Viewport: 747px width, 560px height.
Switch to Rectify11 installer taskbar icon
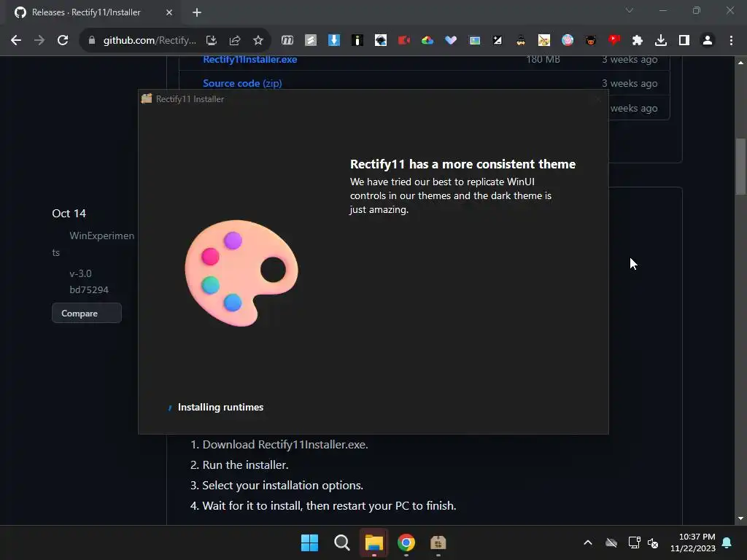click(x=438, y=542)
